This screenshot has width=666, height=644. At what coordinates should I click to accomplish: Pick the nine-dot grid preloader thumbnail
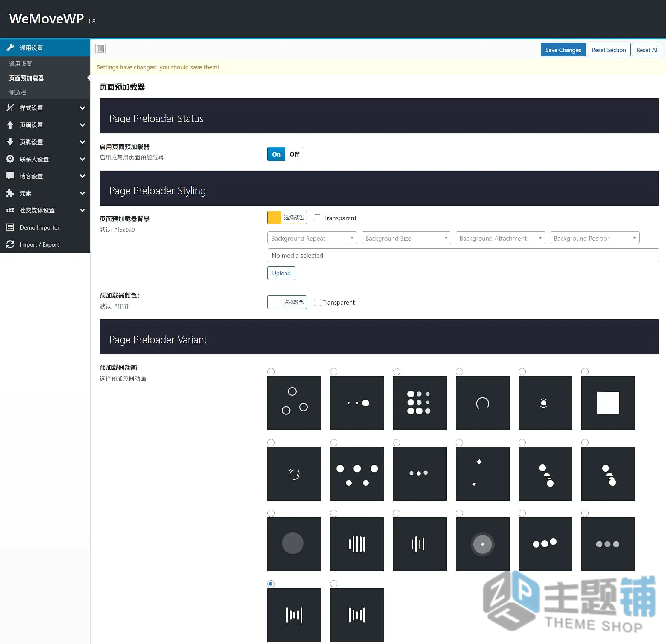(x=420, y=403)
